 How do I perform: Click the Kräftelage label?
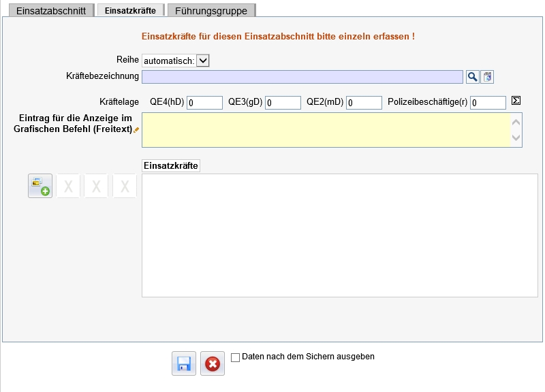coord(119,101)
